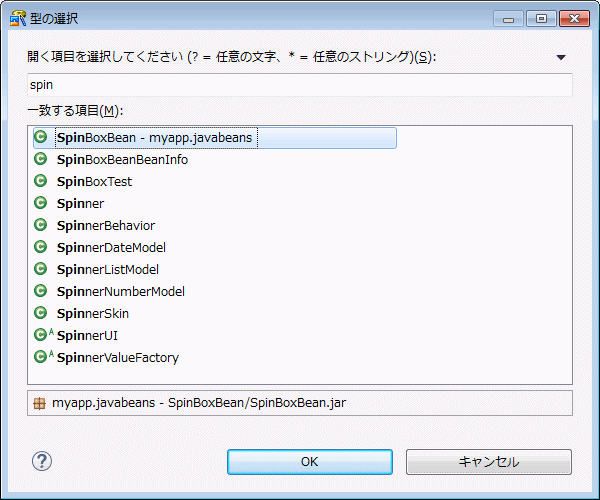Select the SpinnerListModel type

pos(108,269)
